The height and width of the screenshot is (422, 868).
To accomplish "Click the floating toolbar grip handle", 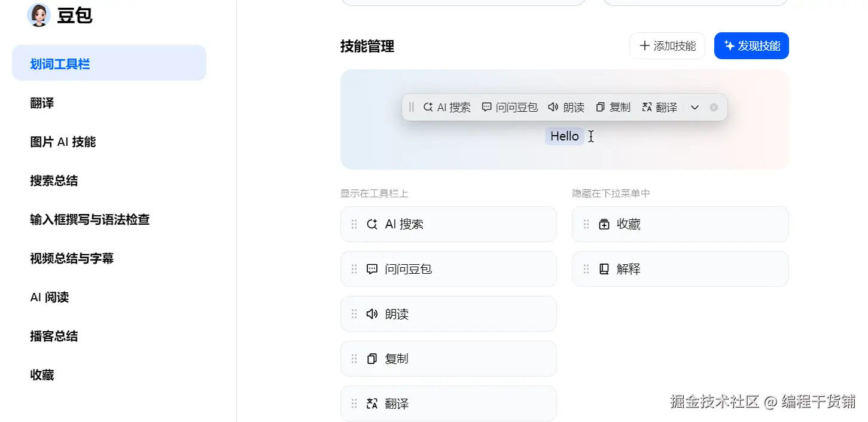I will pyautogui.click(x=412, y=108).
